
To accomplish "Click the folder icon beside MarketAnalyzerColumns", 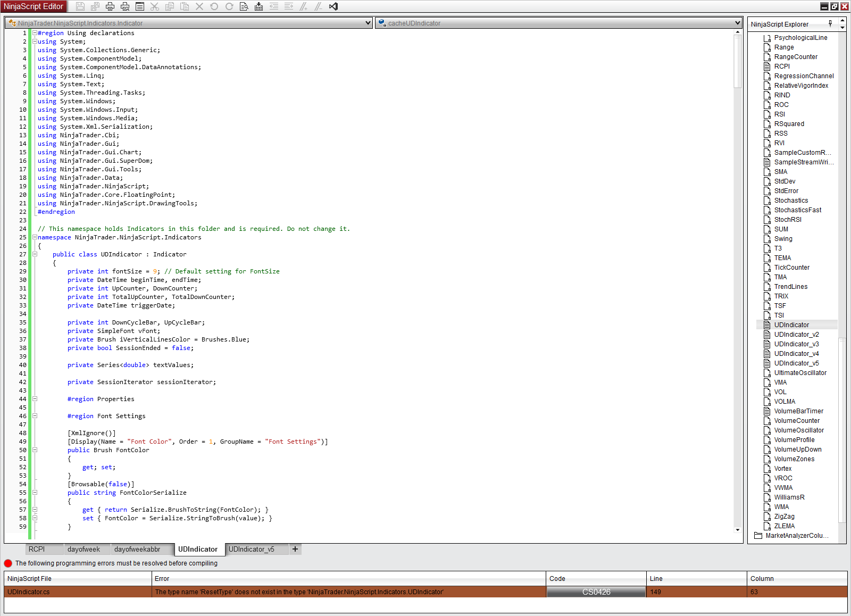I will tap(758, 536).
